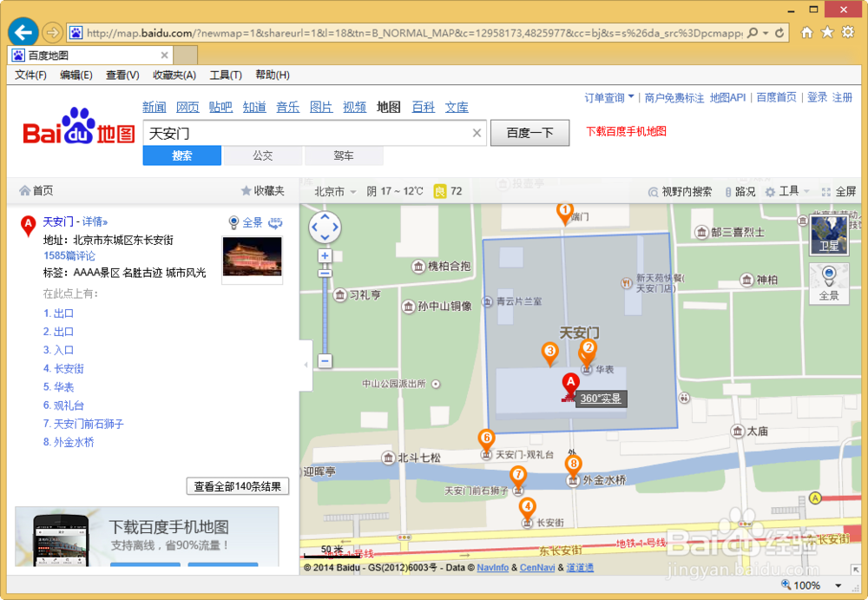Image resolution: width=868 pixels, height=600 pixels.
Task: Switch to satellite view thumbnail 卫星
Action: [829, 235]
